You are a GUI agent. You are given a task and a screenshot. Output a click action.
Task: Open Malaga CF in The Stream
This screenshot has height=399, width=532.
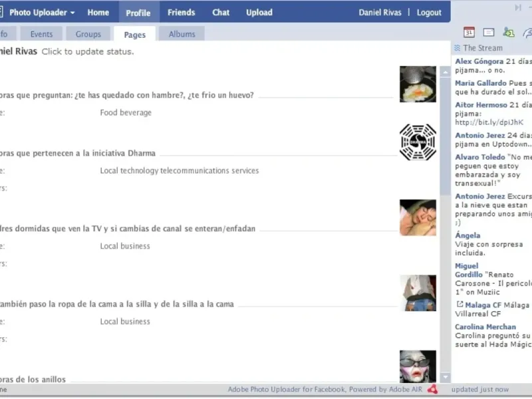point(483,305)
